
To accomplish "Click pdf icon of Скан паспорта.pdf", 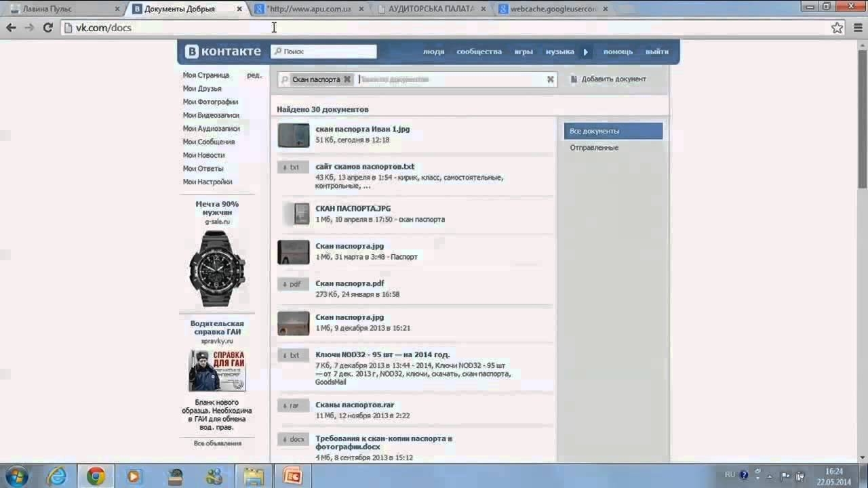I will pos(294,284).
